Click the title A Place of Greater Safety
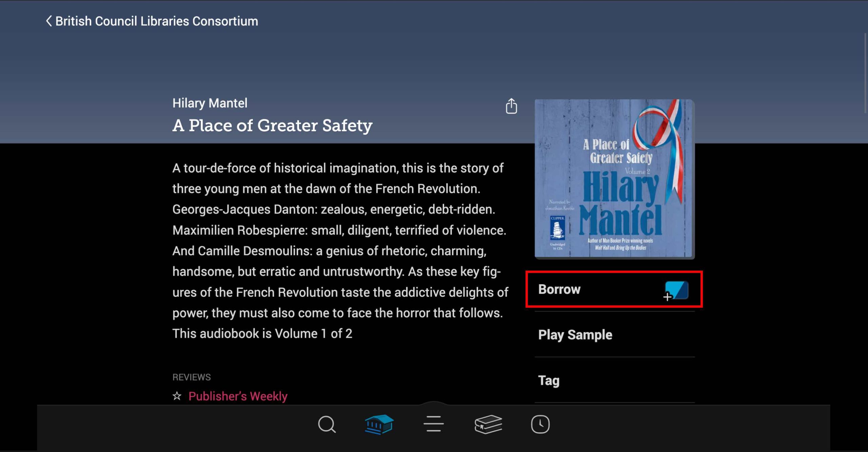The image size is (868, 452). click(272, 125)
